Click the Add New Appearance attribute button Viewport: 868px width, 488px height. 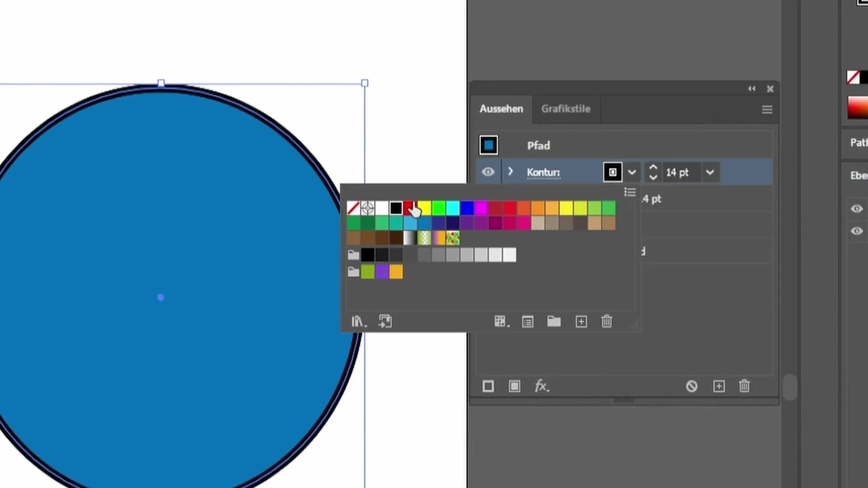[718, 386]
